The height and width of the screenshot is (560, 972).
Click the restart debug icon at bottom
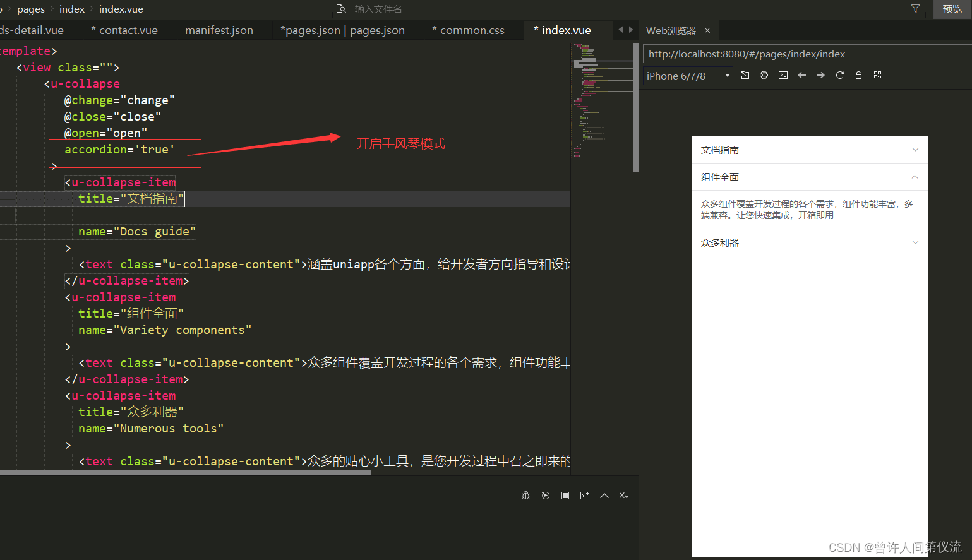coord(545,495)
